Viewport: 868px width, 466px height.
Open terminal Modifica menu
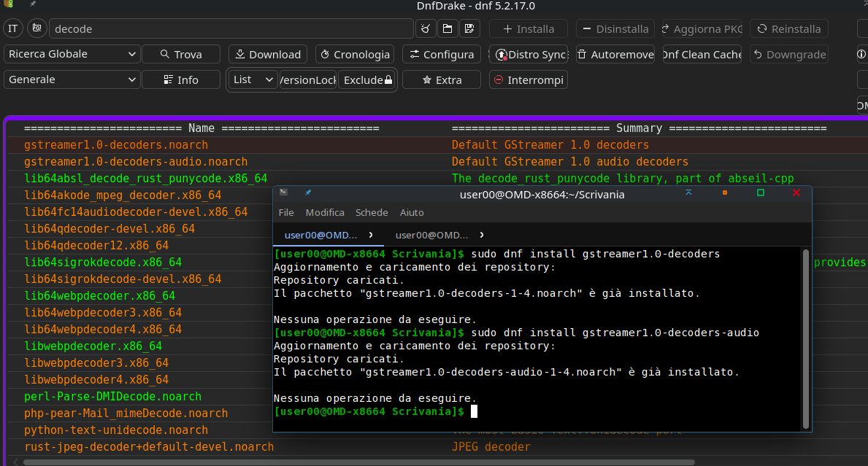click(x=325, y=212)
